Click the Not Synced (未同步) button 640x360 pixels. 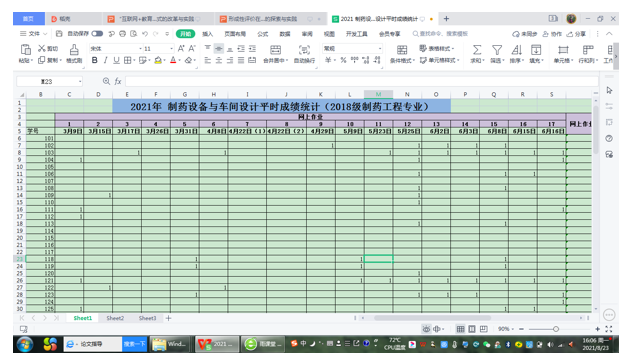(x=525, y=34)
